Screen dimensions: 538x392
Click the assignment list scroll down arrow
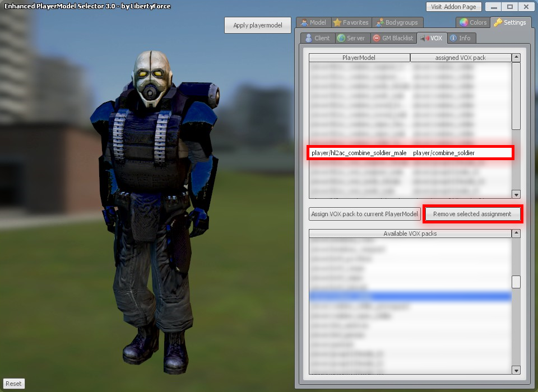[516, 194]
